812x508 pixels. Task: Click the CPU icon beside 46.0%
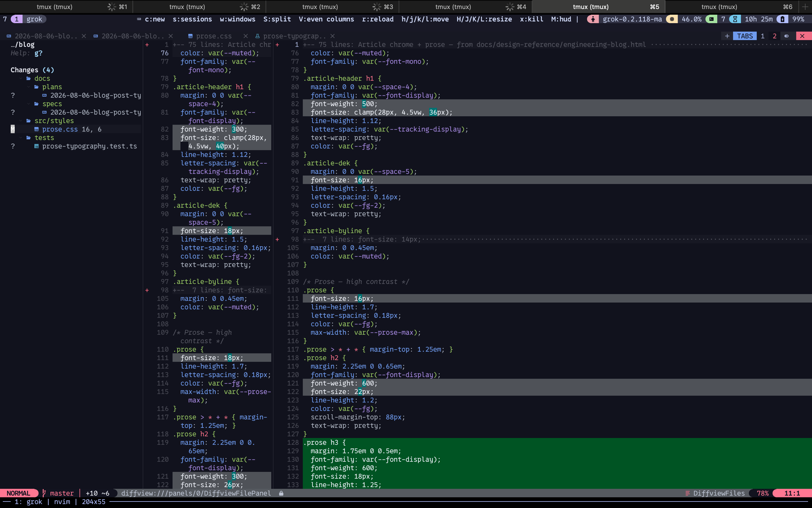(x=672, y=19)
